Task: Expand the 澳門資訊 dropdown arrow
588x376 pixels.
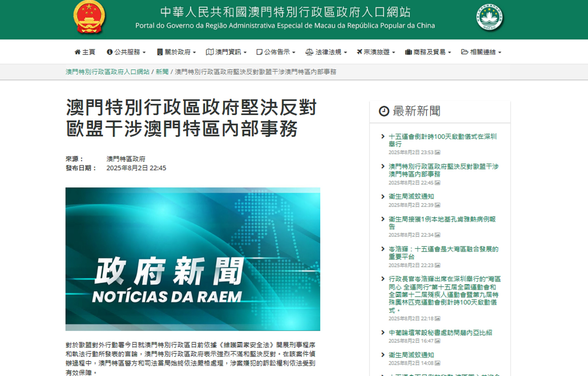Action: 245,53
